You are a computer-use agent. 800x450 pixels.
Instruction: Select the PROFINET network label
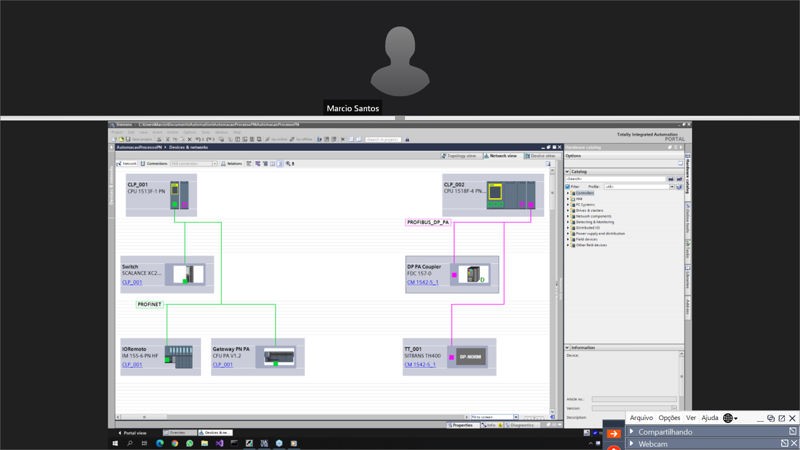(149, 304)
